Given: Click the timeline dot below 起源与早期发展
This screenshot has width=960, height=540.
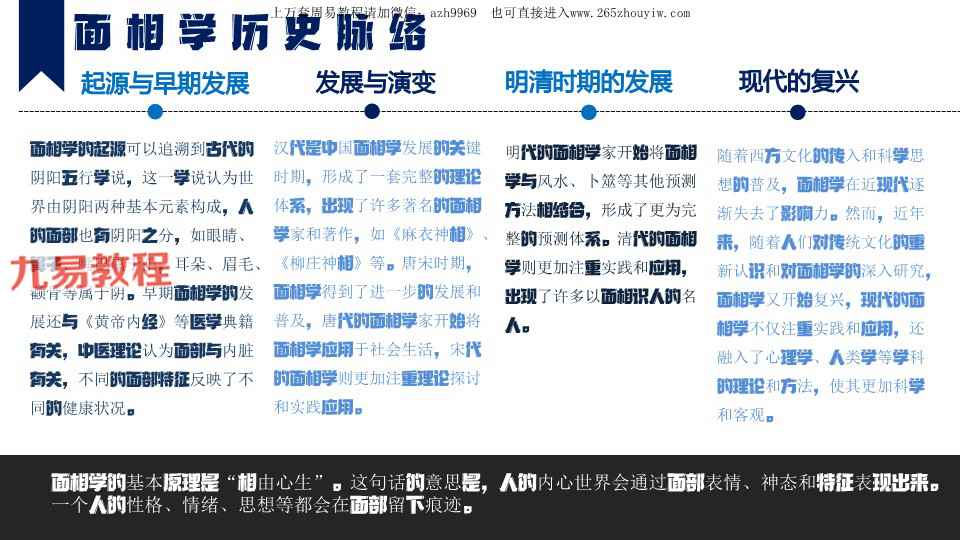Looking at the screenshot, I should point(155,112).
